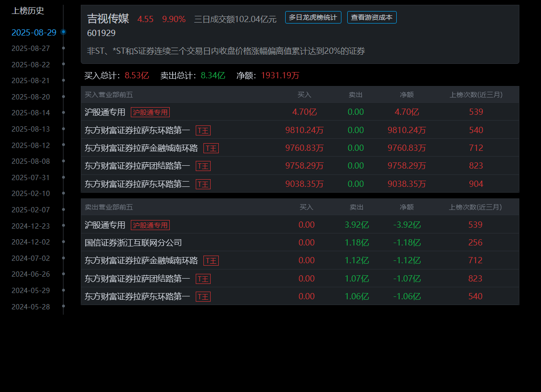The width and height of the screenshot is (541, 392).
Task: Click the 查看游资成本 button
Action: 372,17
